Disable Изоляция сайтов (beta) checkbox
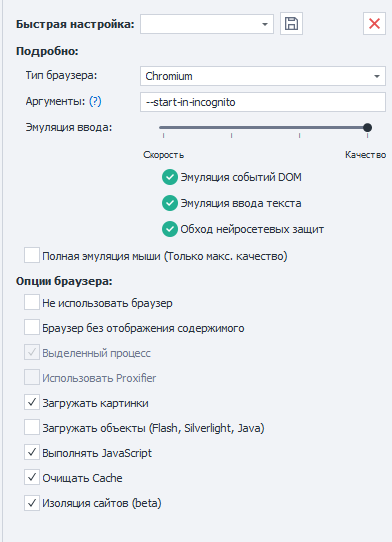 coord(32,502)
